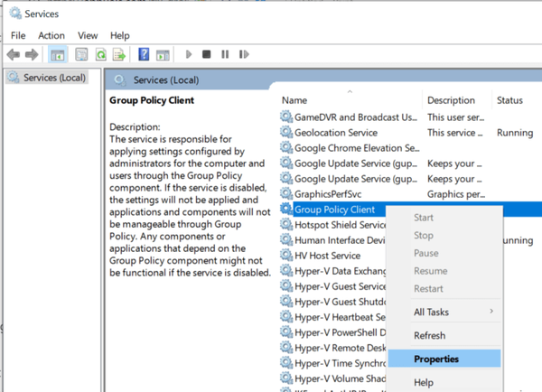Viewport: 542px width, 392px height.
Task: Click the Forward arrow toolbar icon
Action: (32, 54)
